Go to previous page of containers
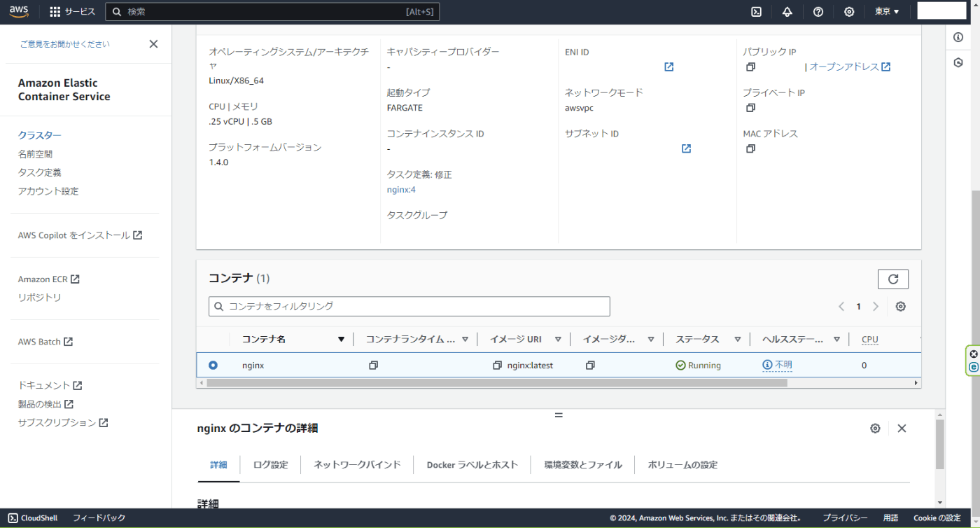The height and width of the screenshot is (528, 980). 842,307
